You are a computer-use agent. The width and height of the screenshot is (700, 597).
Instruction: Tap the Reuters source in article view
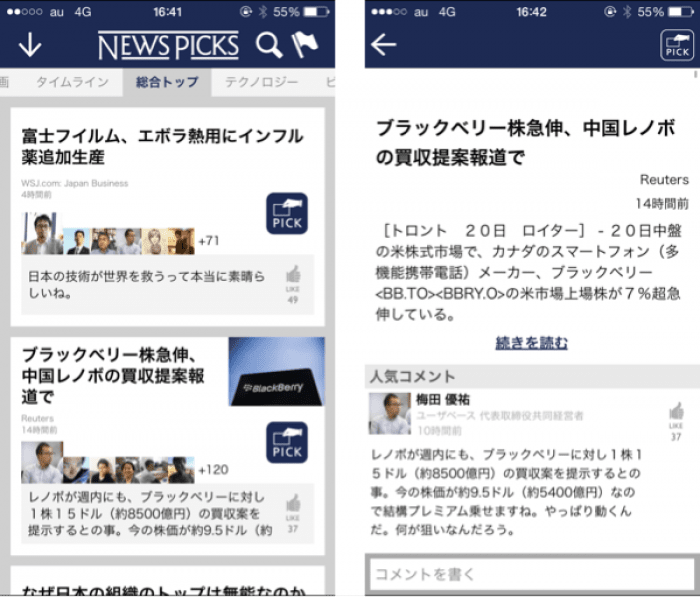coord(664,180)
